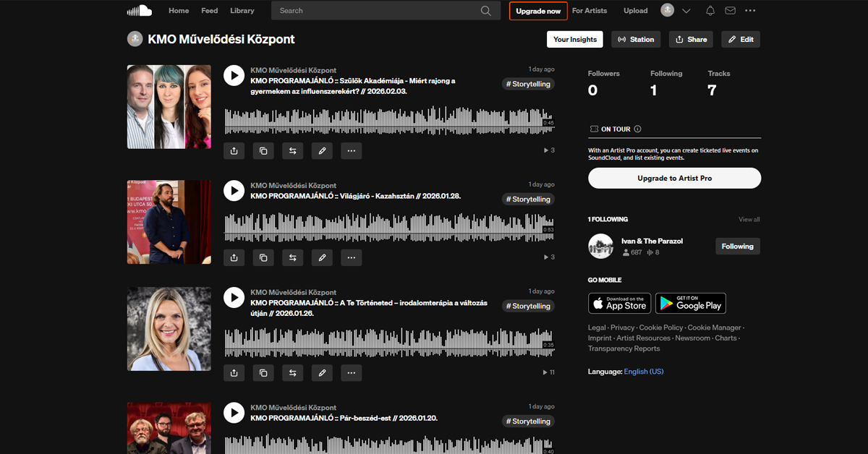Open messages envelope icon
Image resolution: width=868 pixels, height=454 pixels.
730,11
